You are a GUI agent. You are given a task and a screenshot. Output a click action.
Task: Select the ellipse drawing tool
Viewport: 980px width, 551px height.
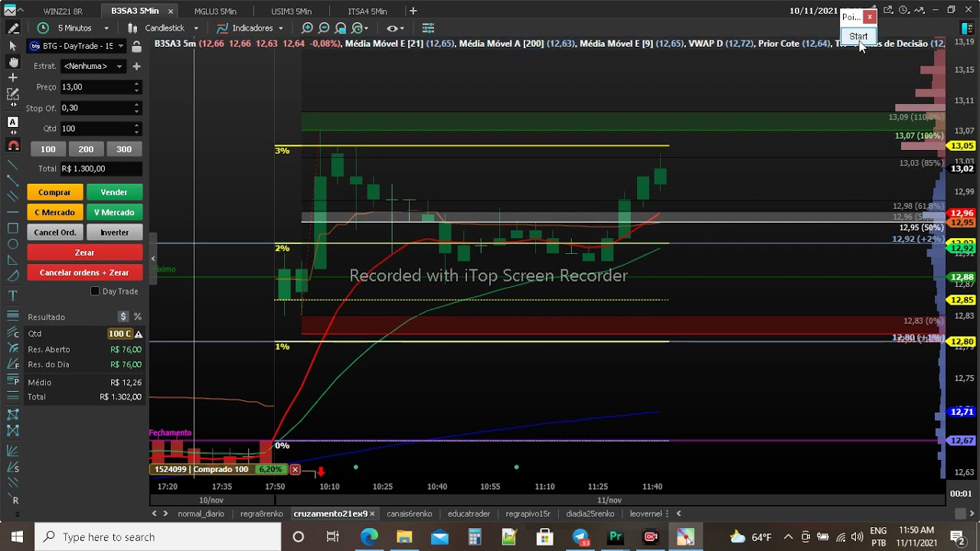point(13,244)
